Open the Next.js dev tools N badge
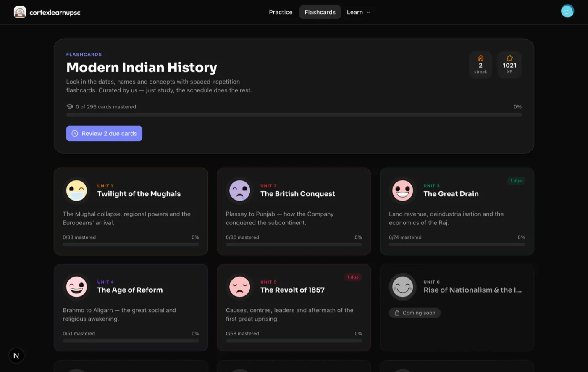Image resolution: width=588 pixels, height=372 pixels. [x=16, y=356]
